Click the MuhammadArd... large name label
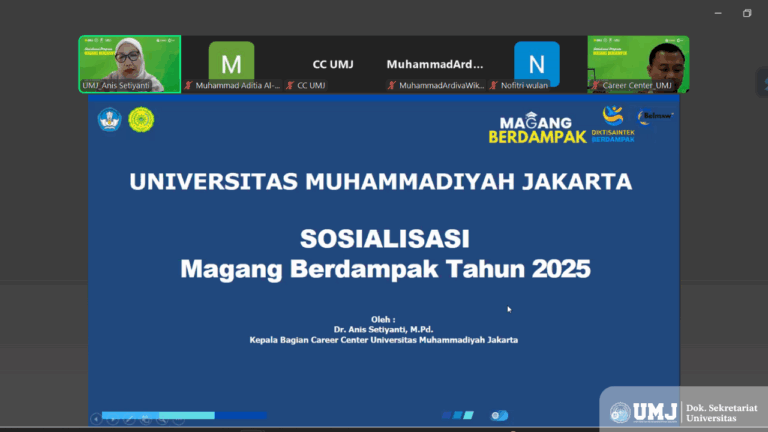 [435, 64]
